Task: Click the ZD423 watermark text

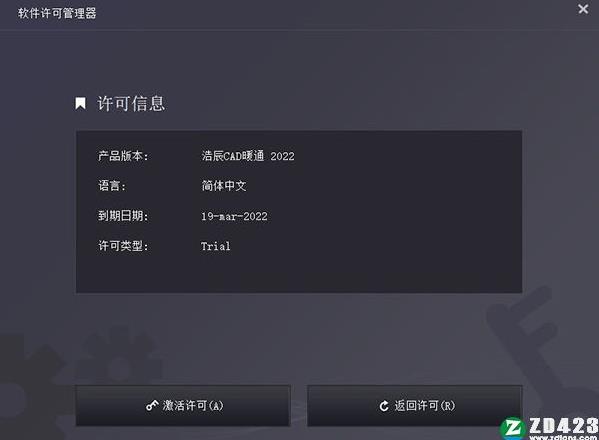Action: 563,425
